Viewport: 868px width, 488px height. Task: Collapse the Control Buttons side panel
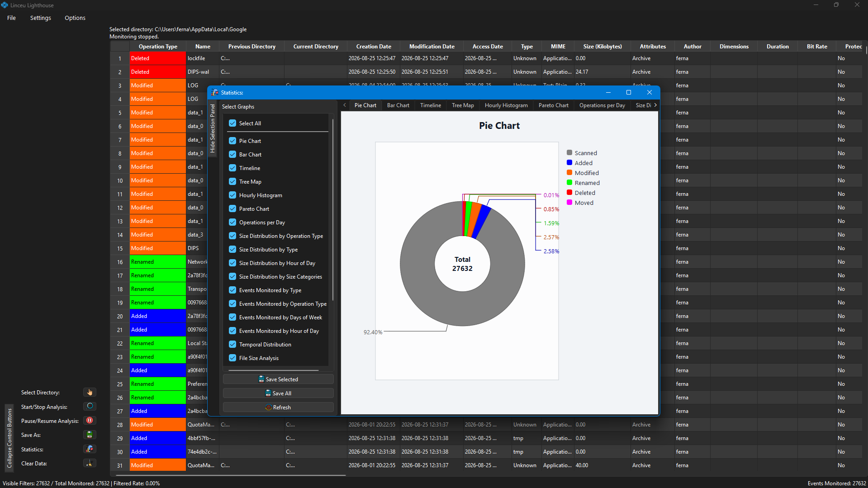pyautogui.click(x=9, y=437)
